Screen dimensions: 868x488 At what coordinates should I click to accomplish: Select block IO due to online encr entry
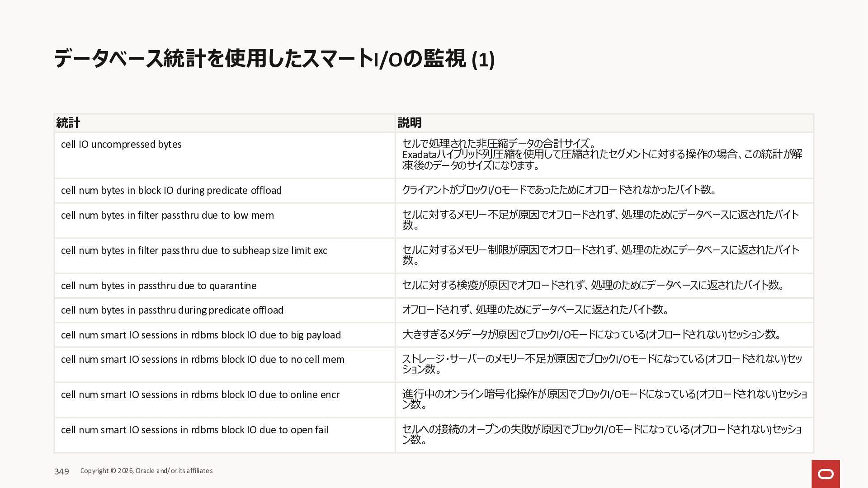(200, 395)
